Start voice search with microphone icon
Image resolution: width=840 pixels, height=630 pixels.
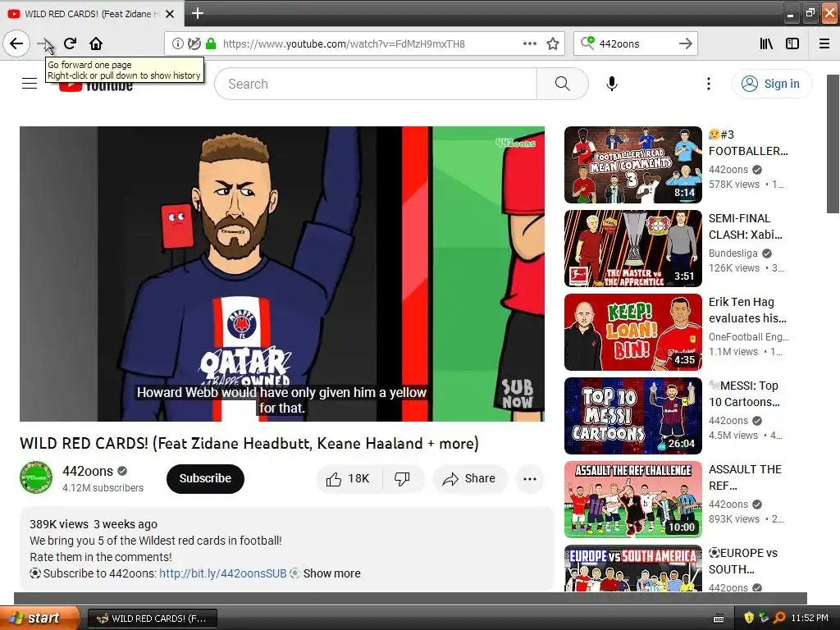click(612, 84)
